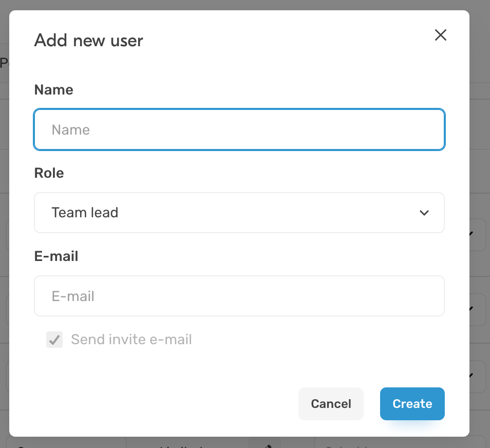This screenshot has height=448, width=490.
Task: Click the pencil edit icon below the dialog
Action: (267, 444)
